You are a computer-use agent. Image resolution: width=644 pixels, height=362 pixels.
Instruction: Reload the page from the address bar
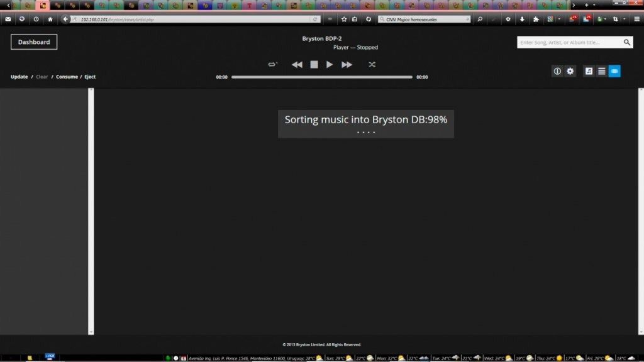click(x=315, y=19)
